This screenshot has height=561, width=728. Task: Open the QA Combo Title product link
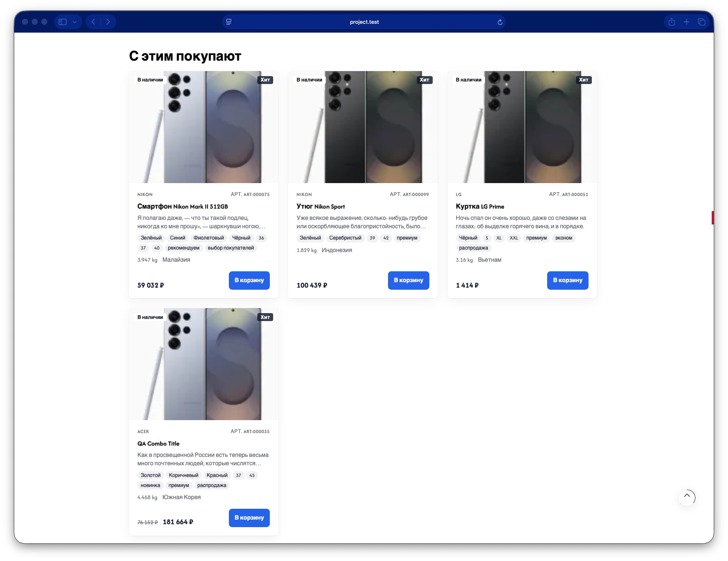[x=158, y=444]
